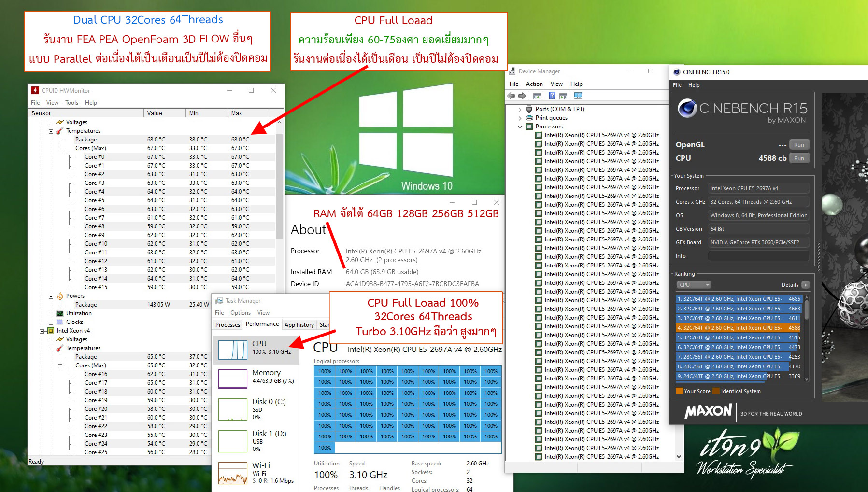Click the Utilization graph icon in HWMonitor
The height and width of the screenshot is (492, 868).
pos(60,313)
